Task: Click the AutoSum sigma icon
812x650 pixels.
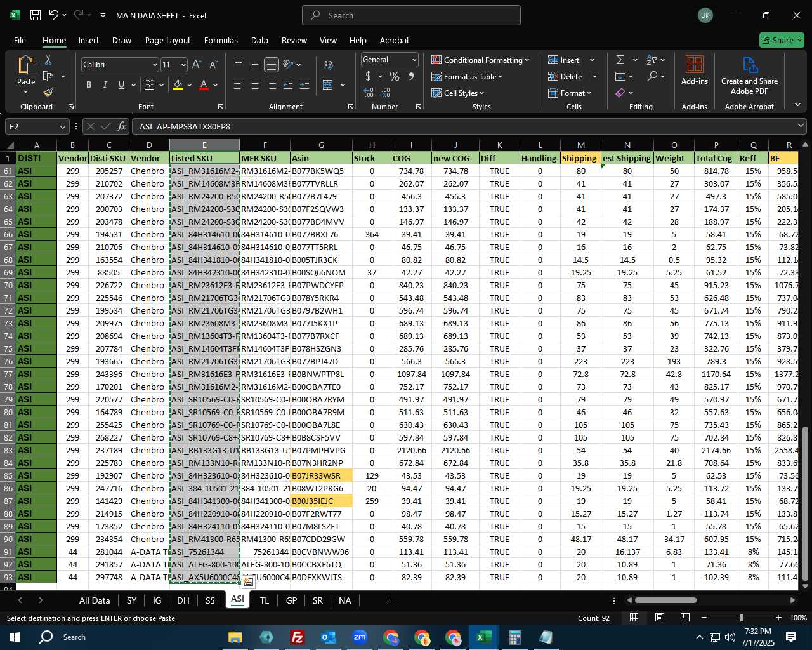Action: [620, 60]
